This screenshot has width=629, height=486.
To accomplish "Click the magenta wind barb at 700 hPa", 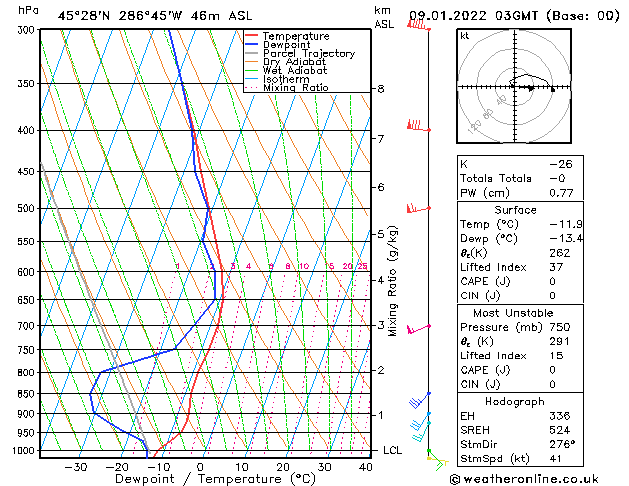I will [x=419, y=329].
